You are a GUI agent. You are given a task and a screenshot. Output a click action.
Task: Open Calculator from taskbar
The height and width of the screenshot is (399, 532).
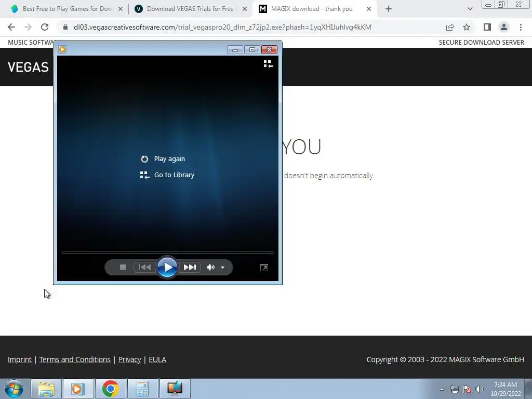coord(142,389)
